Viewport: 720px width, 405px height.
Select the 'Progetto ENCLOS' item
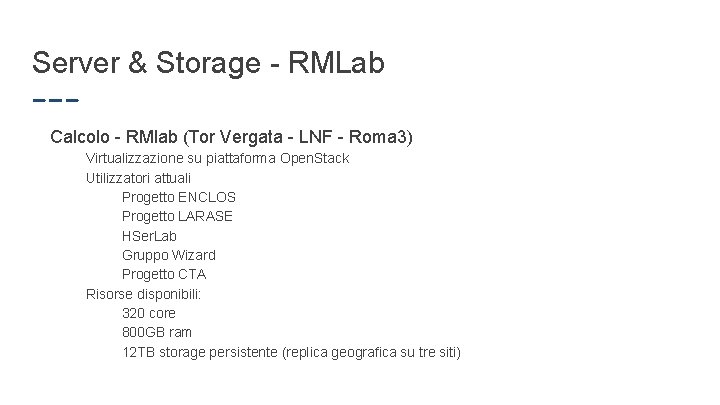point(178,197)
